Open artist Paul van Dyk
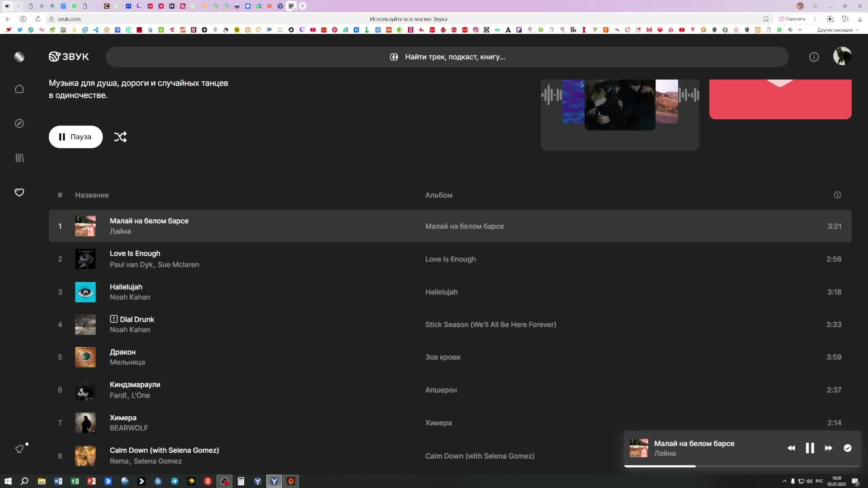The width and height of the screenshot is (868, 488). point(131,265)
